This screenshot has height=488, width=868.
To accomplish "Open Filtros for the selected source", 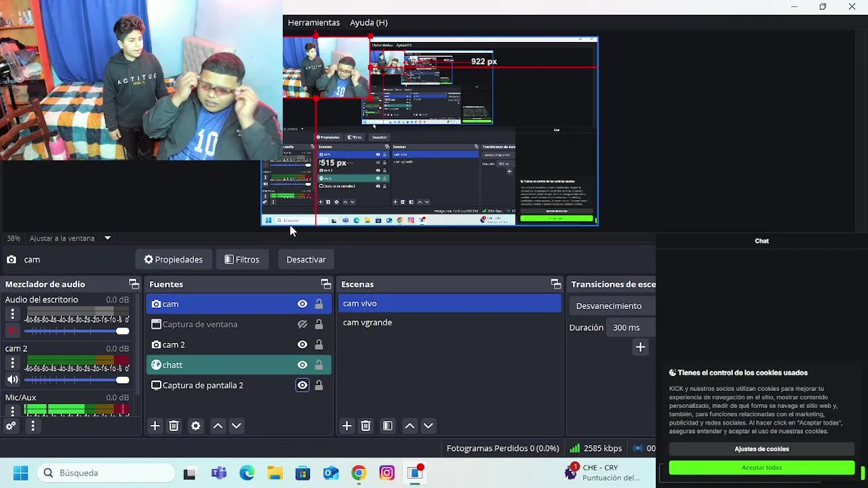I will tap(241, 260).
